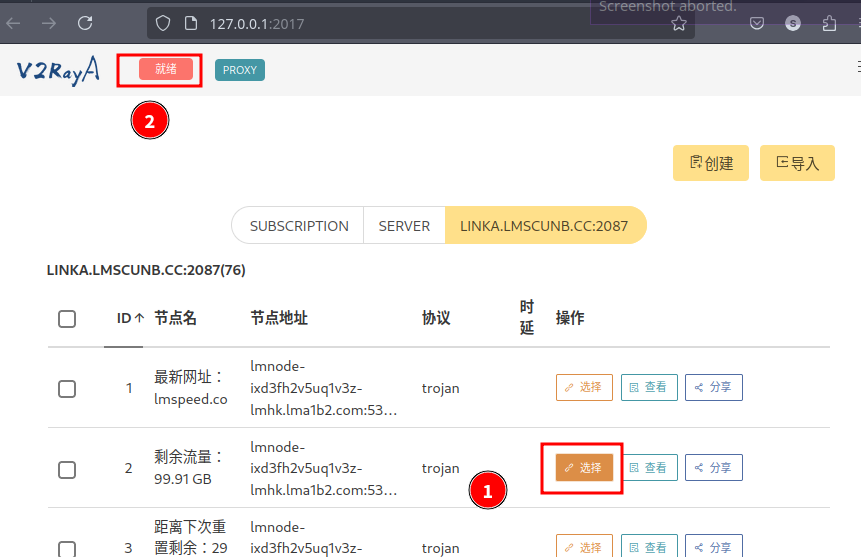Click the browser reload page icon
The width and height of the screenshot is (861, 557).
(x=85, y=23)
